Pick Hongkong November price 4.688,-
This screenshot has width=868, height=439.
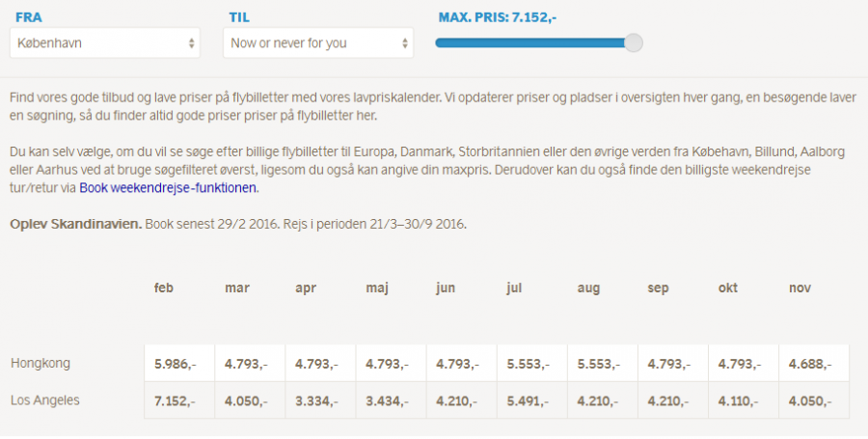(x=810, y=365)
